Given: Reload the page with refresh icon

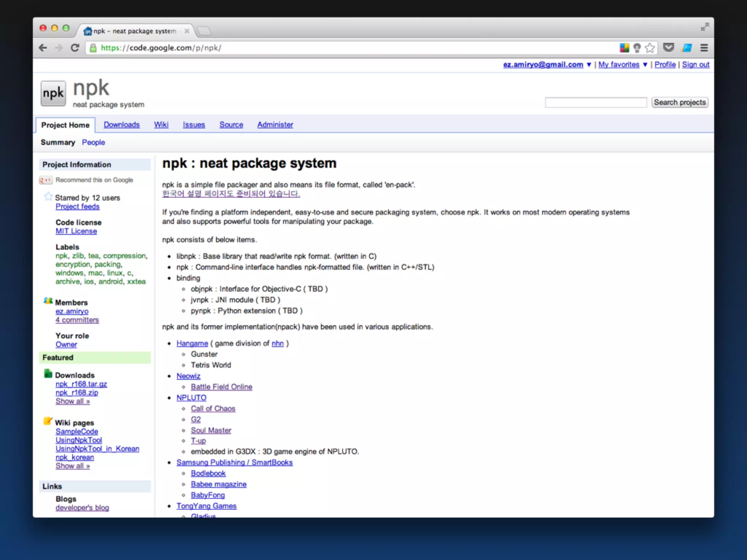Looking at the screenshot, I should tap(75, 48).
